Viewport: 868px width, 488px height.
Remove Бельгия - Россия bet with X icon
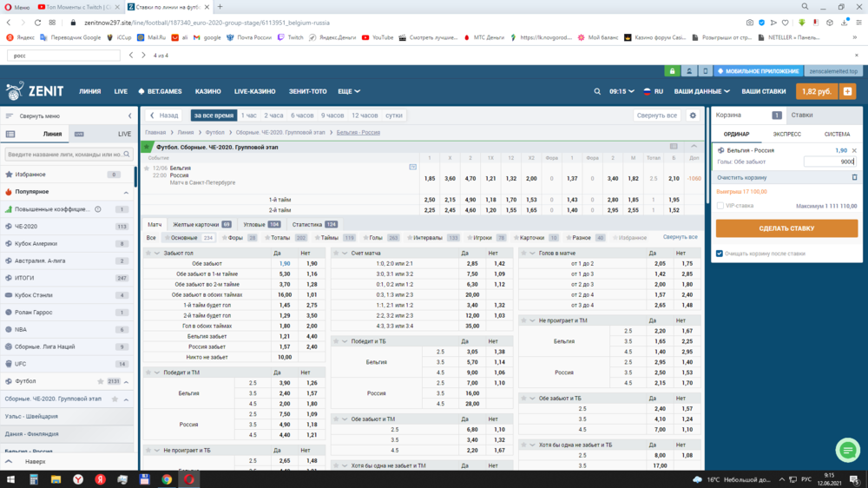854,150
